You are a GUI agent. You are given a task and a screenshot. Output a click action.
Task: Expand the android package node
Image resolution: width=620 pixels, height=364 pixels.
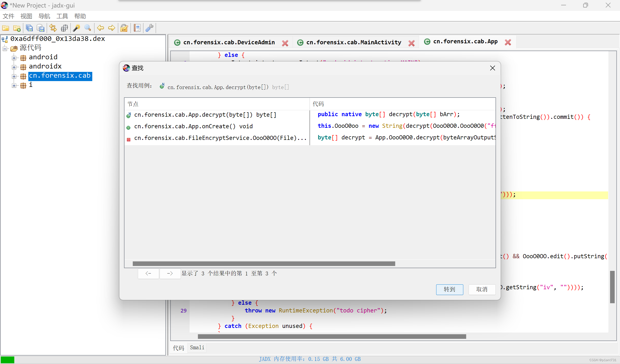tap(14, 58)
